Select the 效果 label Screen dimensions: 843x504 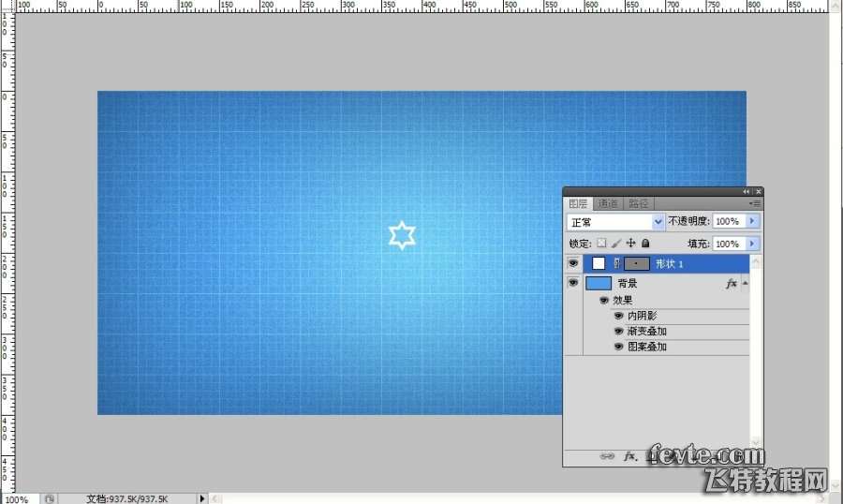coord(623,300)
